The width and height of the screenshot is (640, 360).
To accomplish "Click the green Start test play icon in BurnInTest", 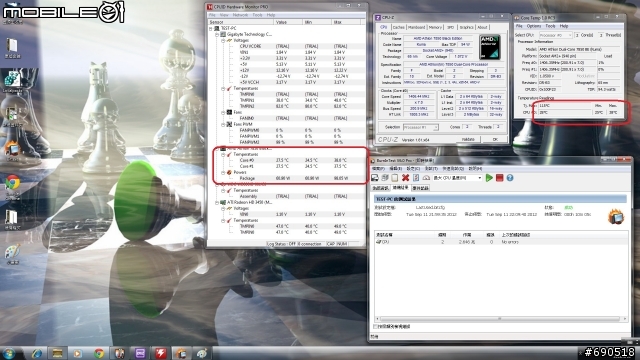I will click(x=489, y=178).
